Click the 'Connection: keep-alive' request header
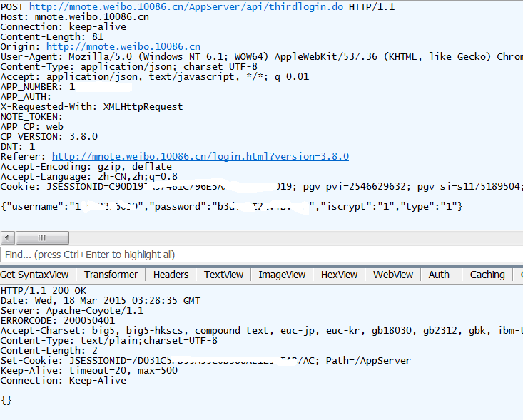523x420 pixels. (64, 27)
